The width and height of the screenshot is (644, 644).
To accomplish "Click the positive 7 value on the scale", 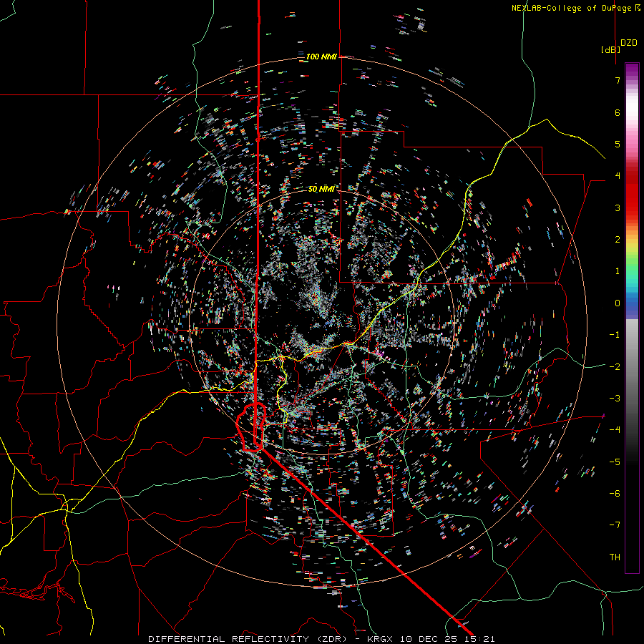I will (x=618, y=80).
